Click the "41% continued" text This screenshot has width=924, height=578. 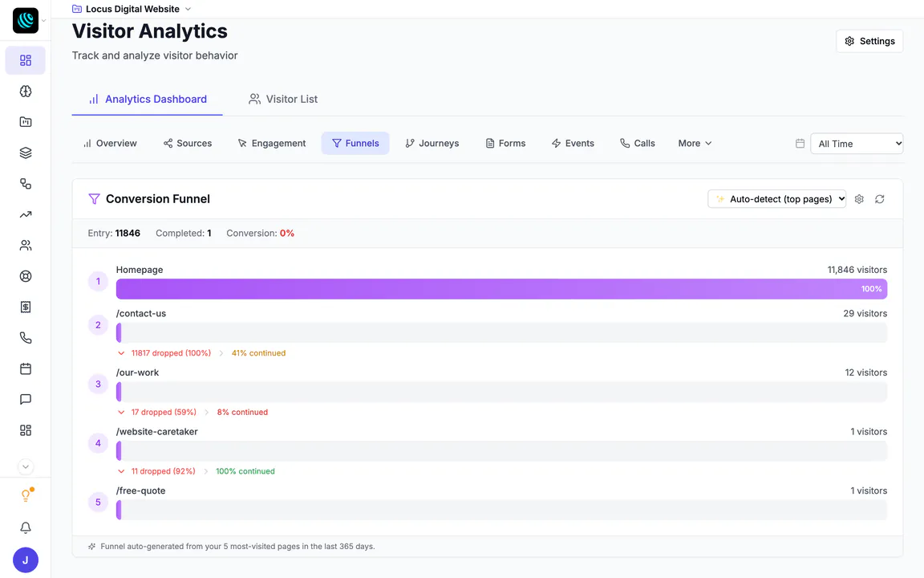(x=259, y=353)
